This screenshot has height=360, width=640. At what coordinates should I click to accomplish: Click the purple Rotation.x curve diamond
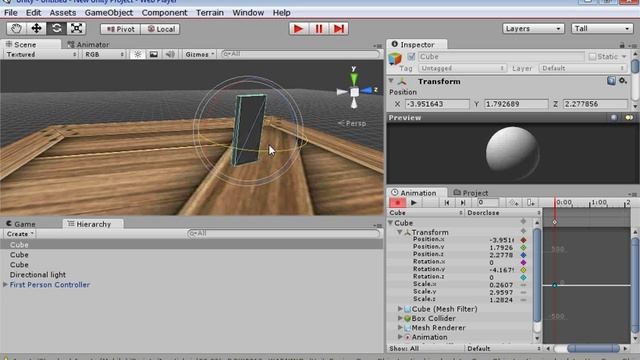[x=523, y=262]
